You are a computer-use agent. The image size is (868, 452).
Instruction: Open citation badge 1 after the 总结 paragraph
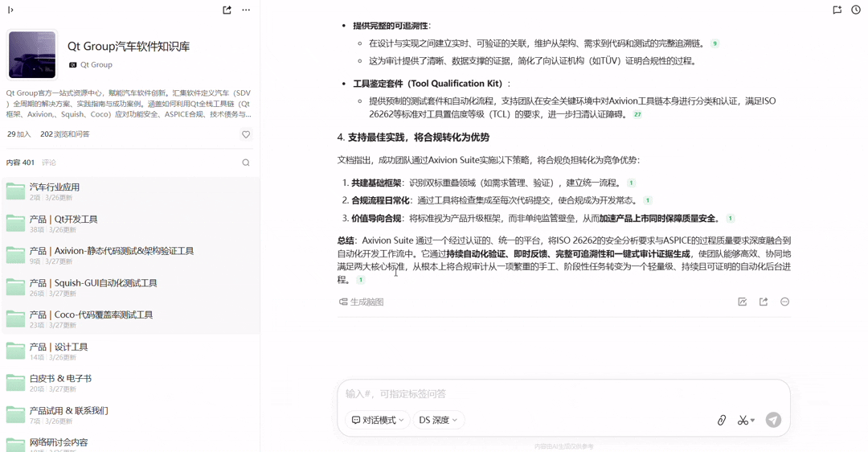pos(360,280)
